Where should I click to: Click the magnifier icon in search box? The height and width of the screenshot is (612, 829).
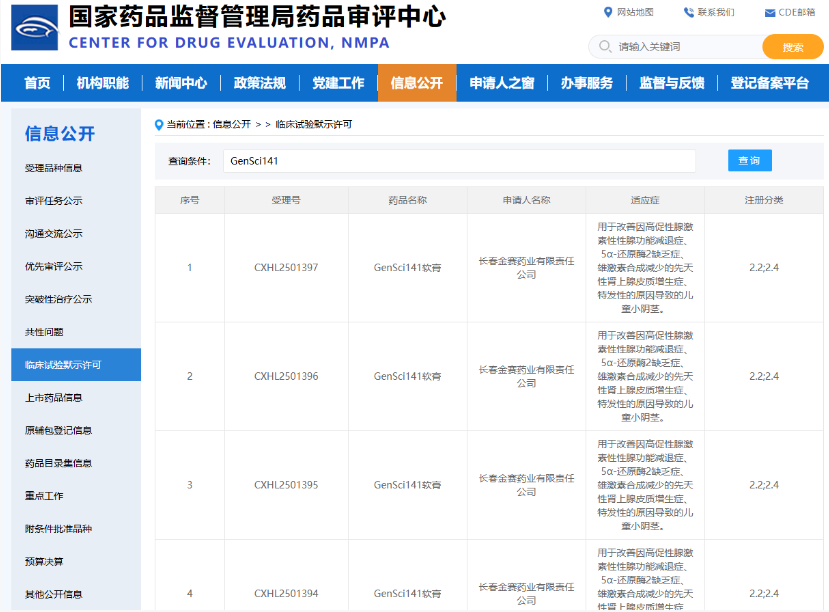[x=605, y=47]
